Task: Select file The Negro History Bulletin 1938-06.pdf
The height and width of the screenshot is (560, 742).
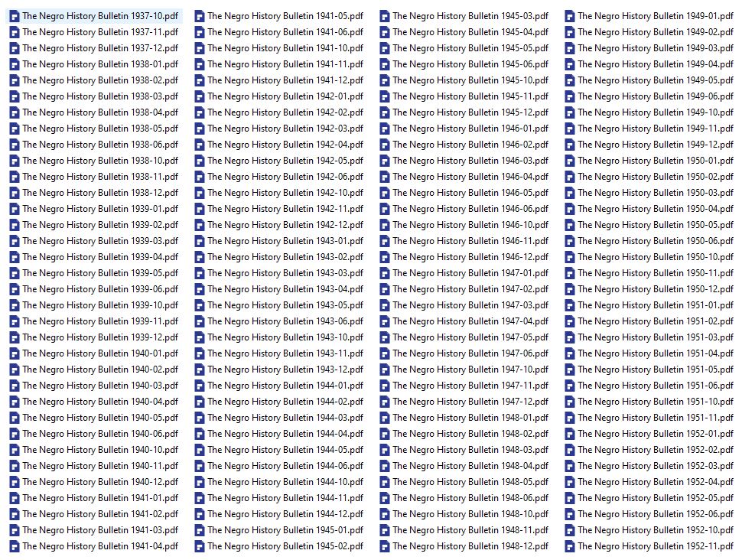Action: coord(99,145)
